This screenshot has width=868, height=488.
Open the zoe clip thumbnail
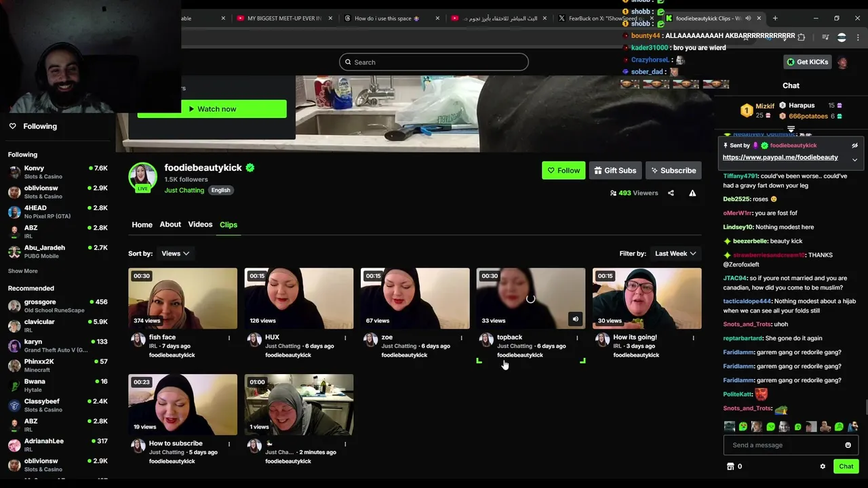tap(415, 298)
